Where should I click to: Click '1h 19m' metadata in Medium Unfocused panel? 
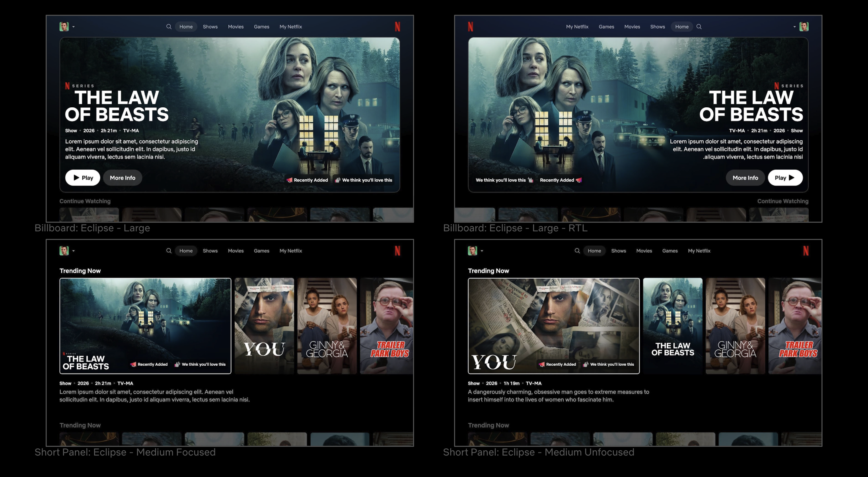click(x=512, y=383)
